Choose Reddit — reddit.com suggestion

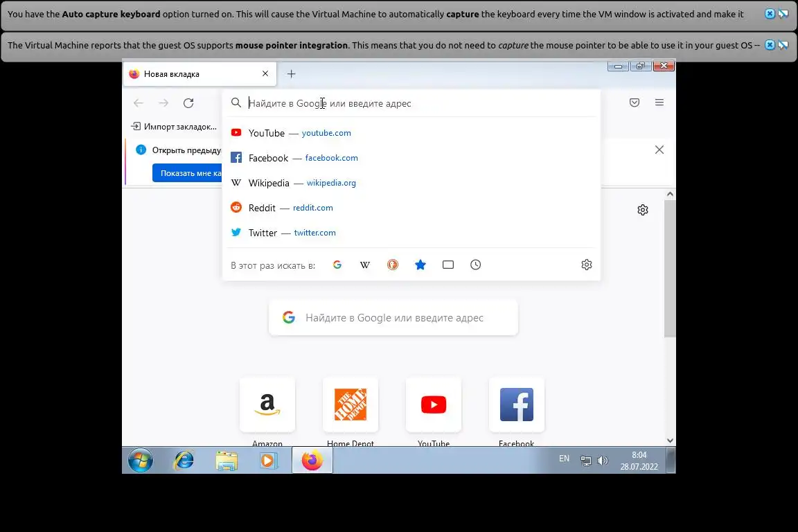coord(411,208)
